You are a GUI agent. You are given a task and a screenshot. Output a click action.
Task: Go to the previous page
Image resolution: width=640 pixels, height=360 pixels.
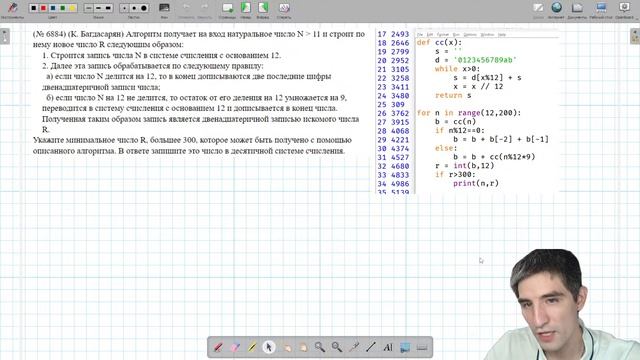click(246, 9)
